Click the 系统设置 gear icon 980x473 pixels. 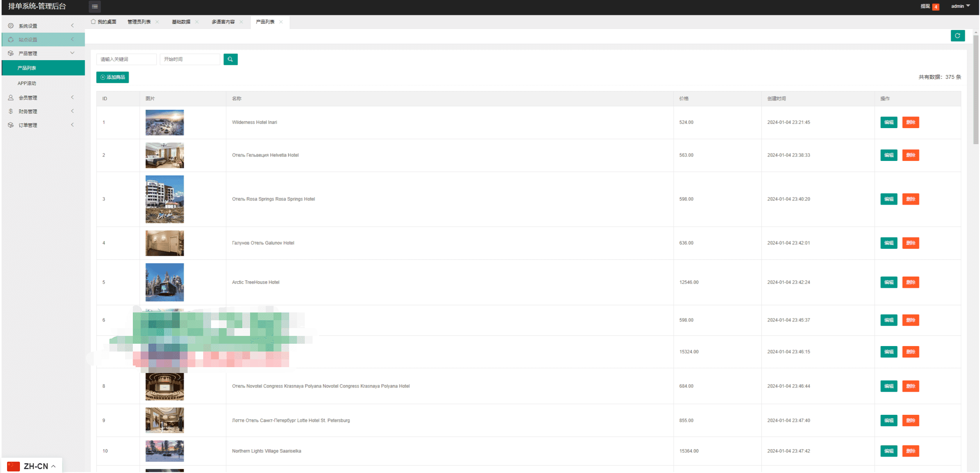pyautogui.click(x=11, y=26)
